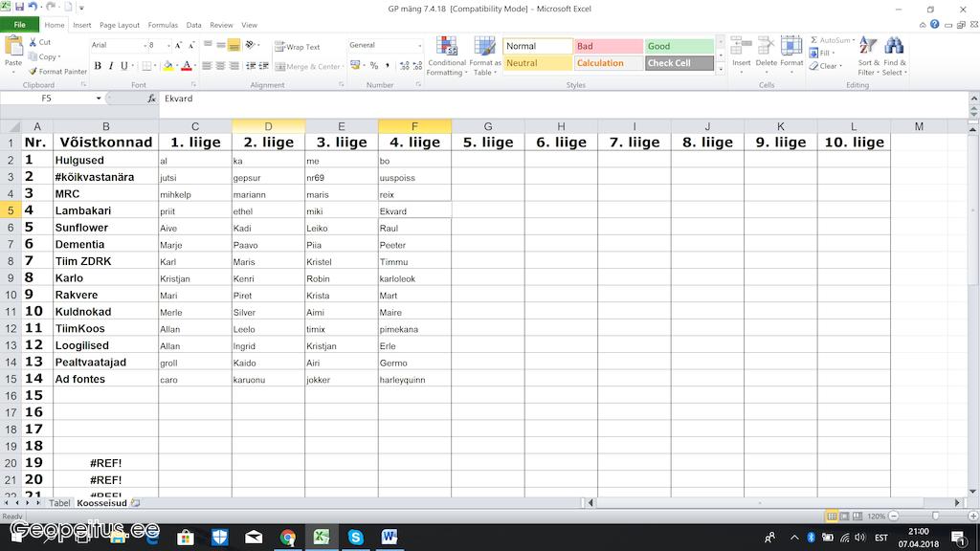Viewport: 980px width, 551px height.
Task: Click the Insert Function fx icon
Action: click(x=151, y=99)
